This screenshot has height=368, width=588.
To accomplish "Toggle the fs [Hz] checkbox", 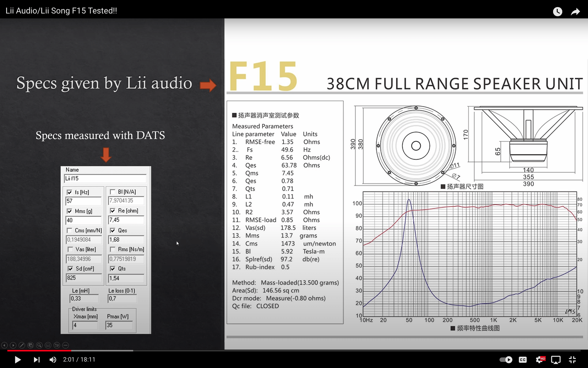I will [x=70, y=192].
